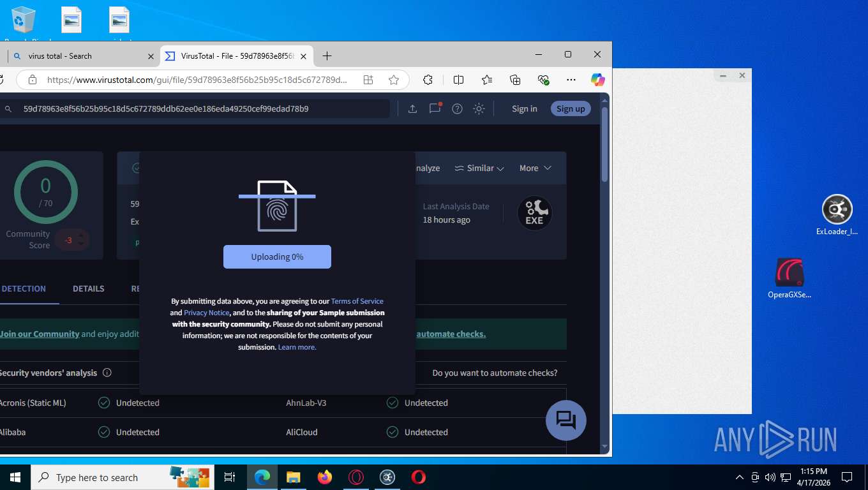Select the ExLoader desktop icon
868x490 pixels.
[837, 215]
